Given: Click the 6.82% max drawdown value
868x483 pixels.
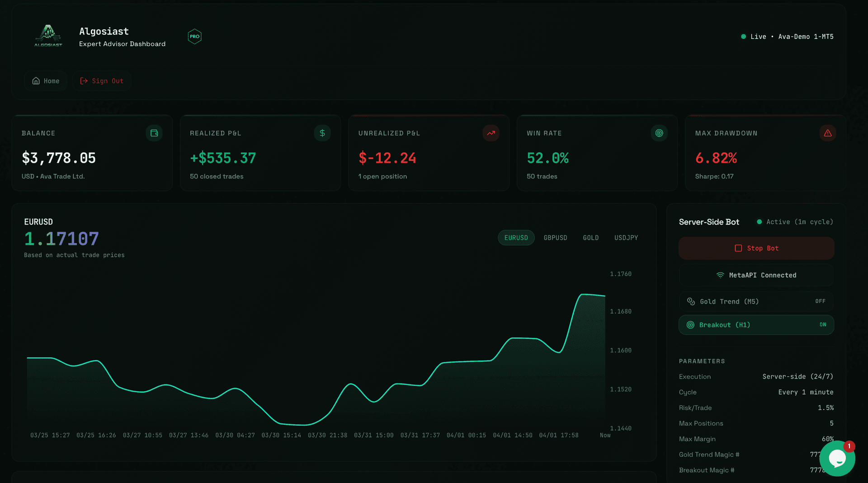Looking at the screenshot, I should pos(716,158).
